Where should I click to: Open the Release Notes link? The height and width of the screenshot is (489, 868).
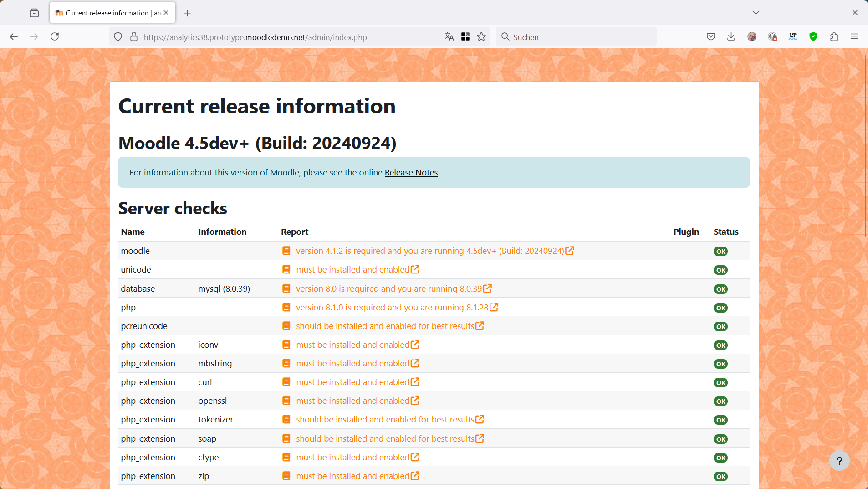tap(411, 173)
